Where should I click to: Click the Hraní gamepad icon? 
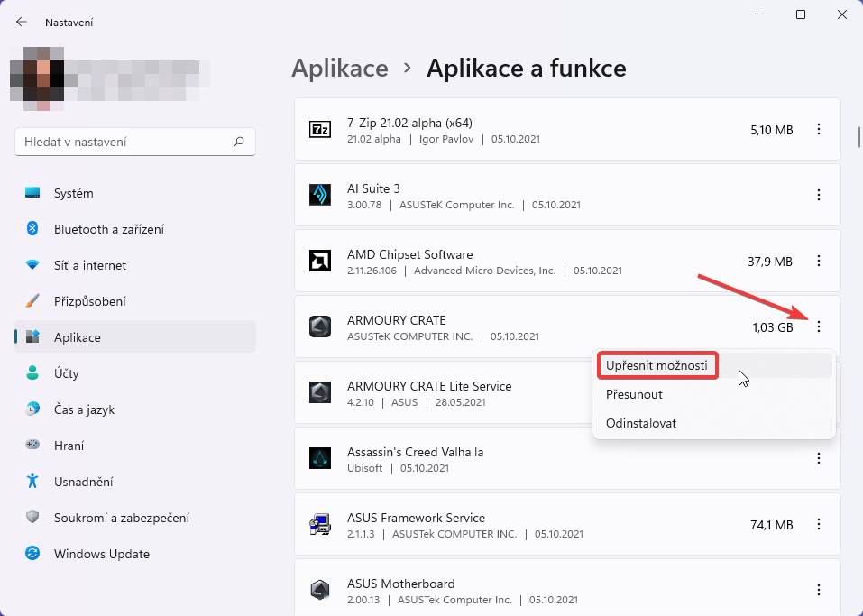pyautogui.click(x=32, y=445)
